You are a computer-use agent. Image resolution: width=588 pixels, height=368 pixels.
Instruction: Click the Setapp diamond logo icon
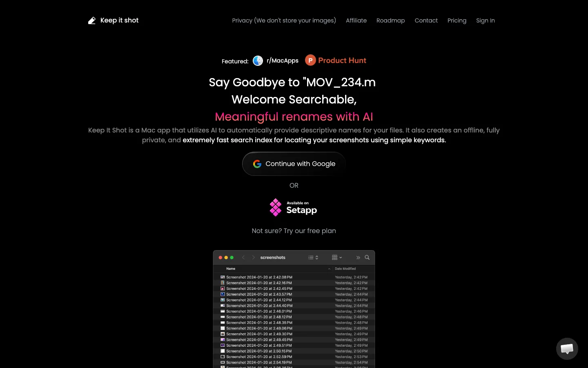click(x=276, y=207)
